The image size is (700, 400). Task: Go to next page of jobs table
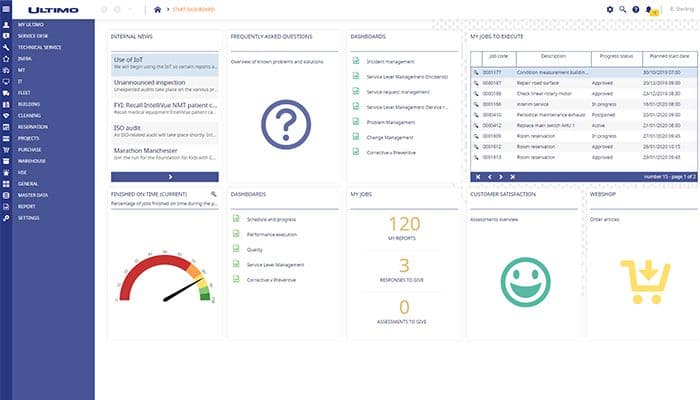(x=501, y=176)
